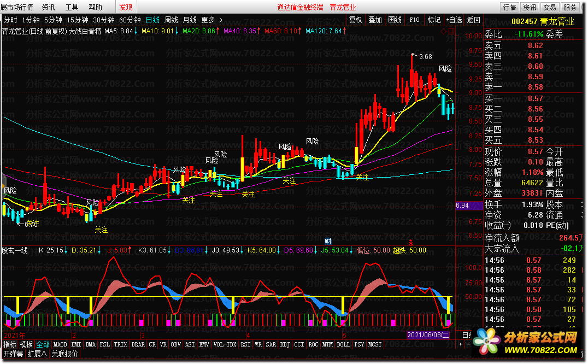Switch indicator to OBV
The image size is (588, 364).
point(175,344)
